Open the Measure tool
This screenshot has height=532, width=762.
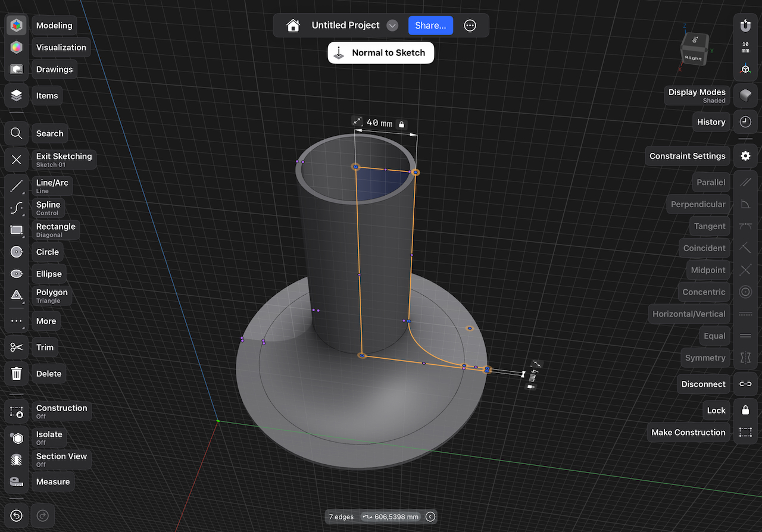click(x=17, y=482)
